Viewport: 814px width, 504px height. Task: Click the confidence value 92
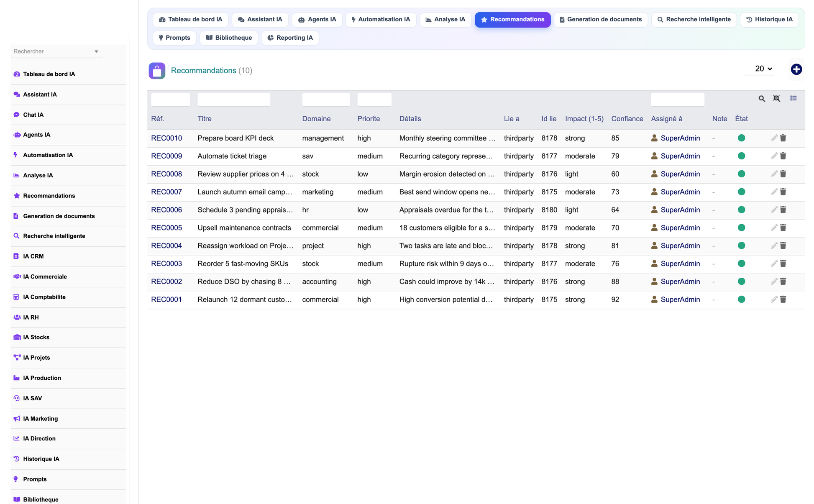click(615, 300)
